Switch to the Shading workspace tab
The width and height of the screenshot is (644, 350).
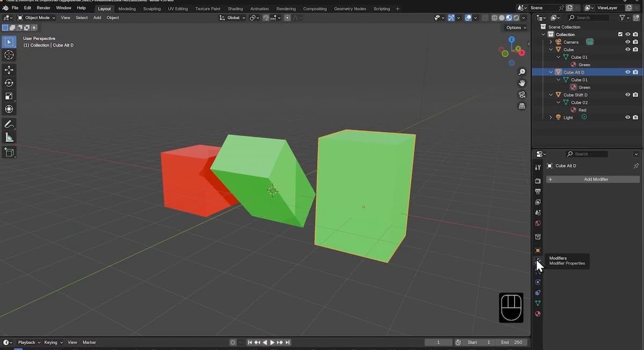(x=235, y=9)
